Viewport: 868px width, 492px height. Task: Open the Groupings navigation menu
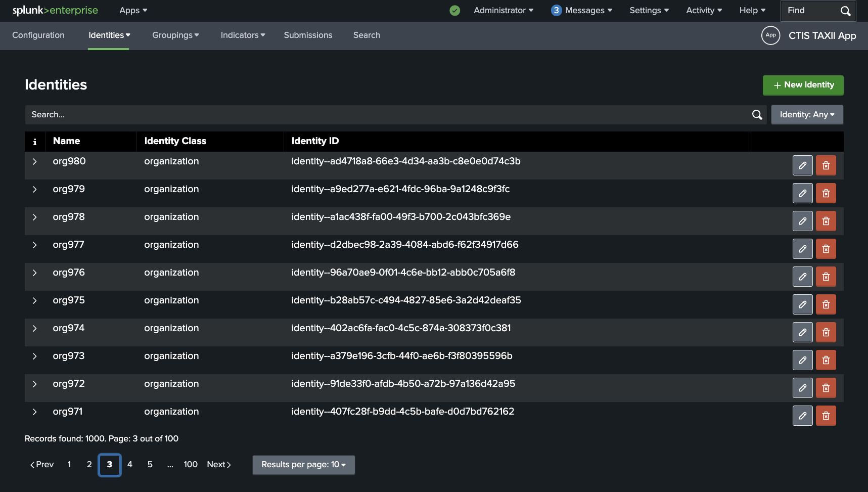pyautogui.click(x=175, y=35)
